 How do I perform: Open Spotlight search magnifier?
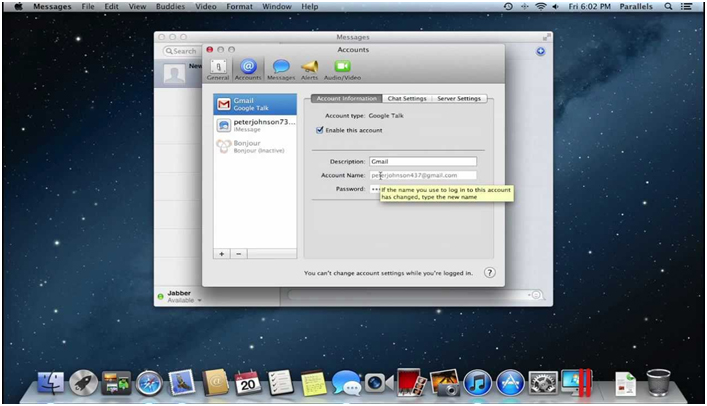(668, 6)
